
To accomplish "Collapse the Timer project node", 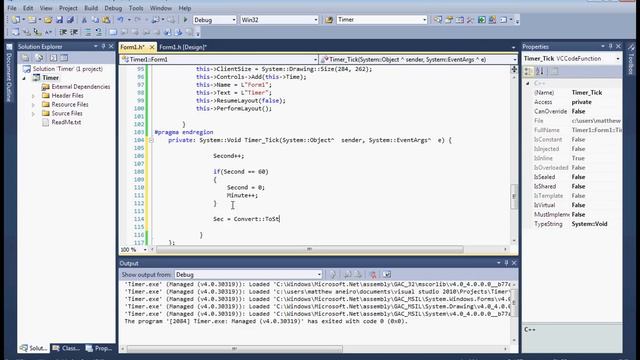I will tap(24, 78).
